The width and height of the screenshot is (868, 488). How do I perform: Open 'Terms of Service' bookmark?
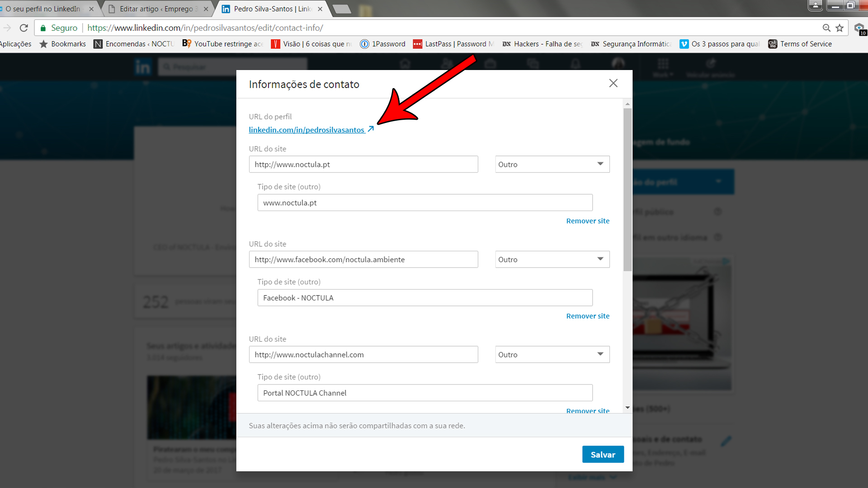[x=800, y=44]
